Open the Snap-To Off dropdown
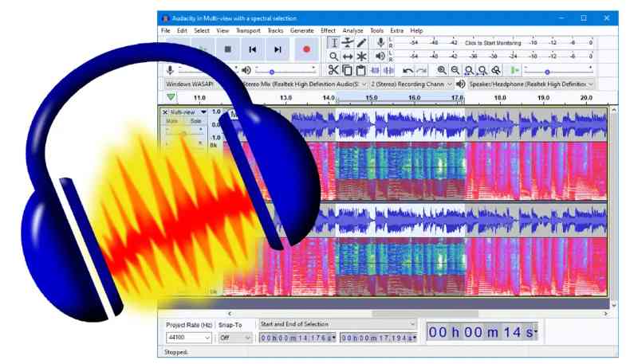 [235, 338]
